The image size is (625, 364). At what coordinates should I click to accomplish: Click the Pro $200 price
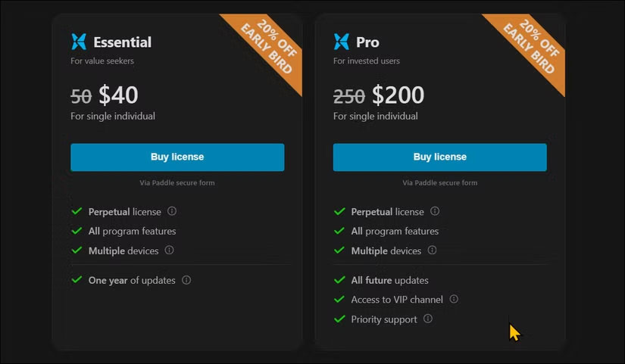coord(398,95)
